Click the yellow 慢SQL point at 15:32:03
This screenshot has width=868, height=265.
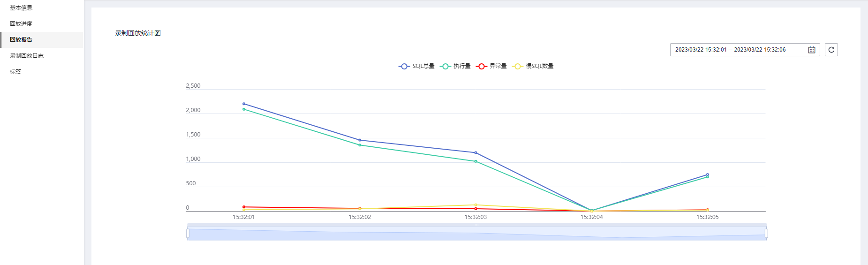point(476,205)
